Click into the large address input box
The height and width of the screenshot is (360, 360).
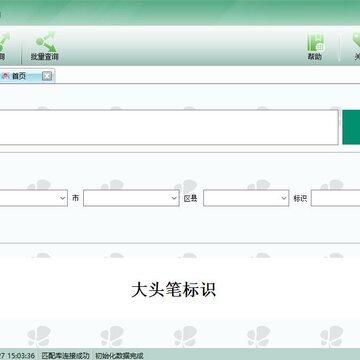coord(168,127)
